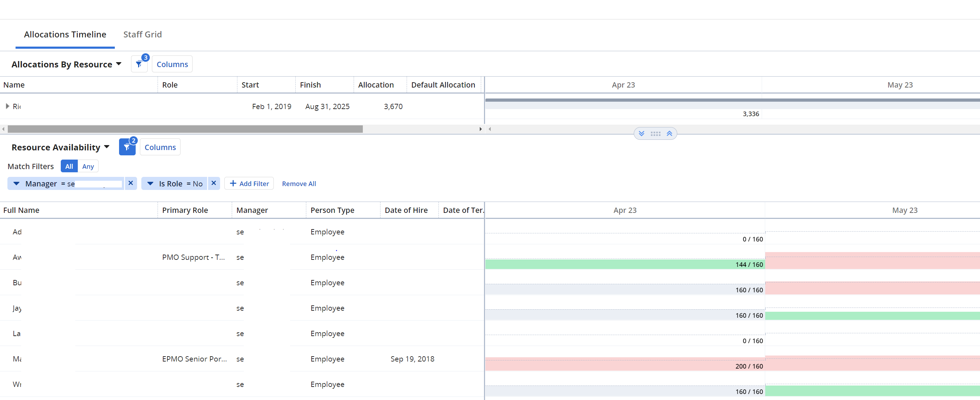Open the Allocations By Resource filter icon

139,64
